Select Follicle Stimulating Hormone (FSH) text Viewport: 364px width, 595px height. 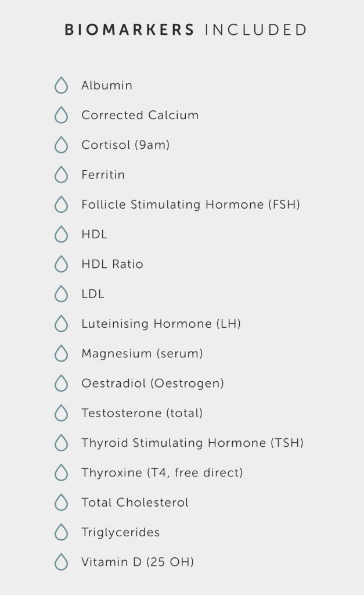click(190, 205)
